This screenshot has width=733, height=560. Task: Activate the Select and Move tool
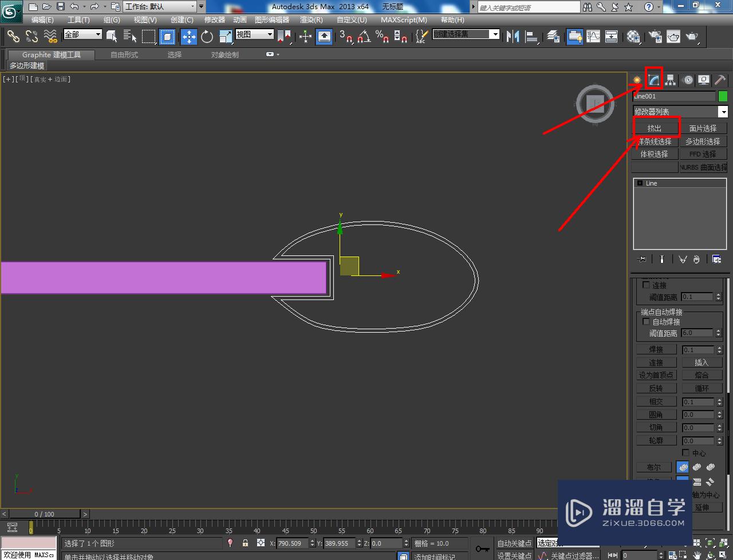pyautogui.click(x=189, y=37)
